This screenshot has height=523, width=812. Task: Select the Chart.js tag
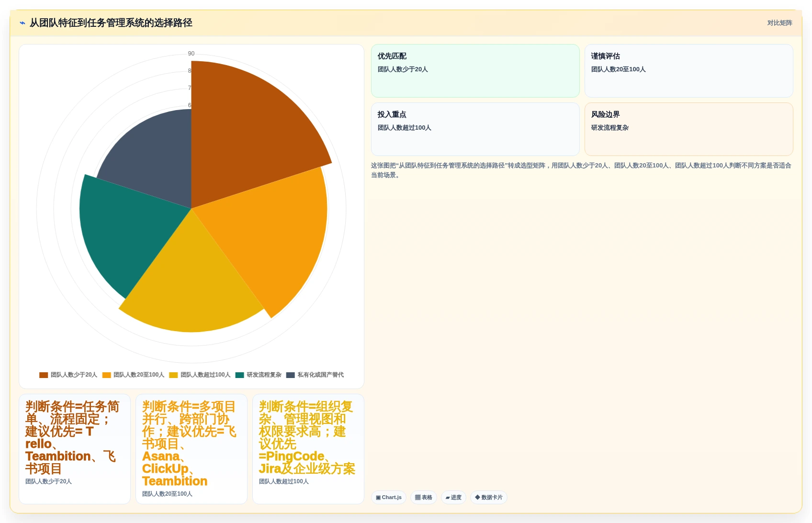pyautogui.click(x=389, y=498)
